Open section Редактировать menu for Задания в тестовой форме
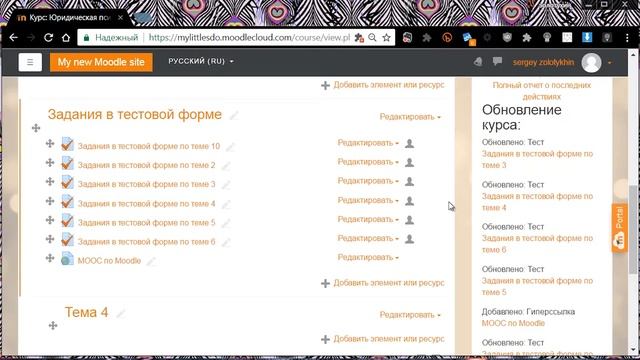640x360 pixels. point(410,117)
